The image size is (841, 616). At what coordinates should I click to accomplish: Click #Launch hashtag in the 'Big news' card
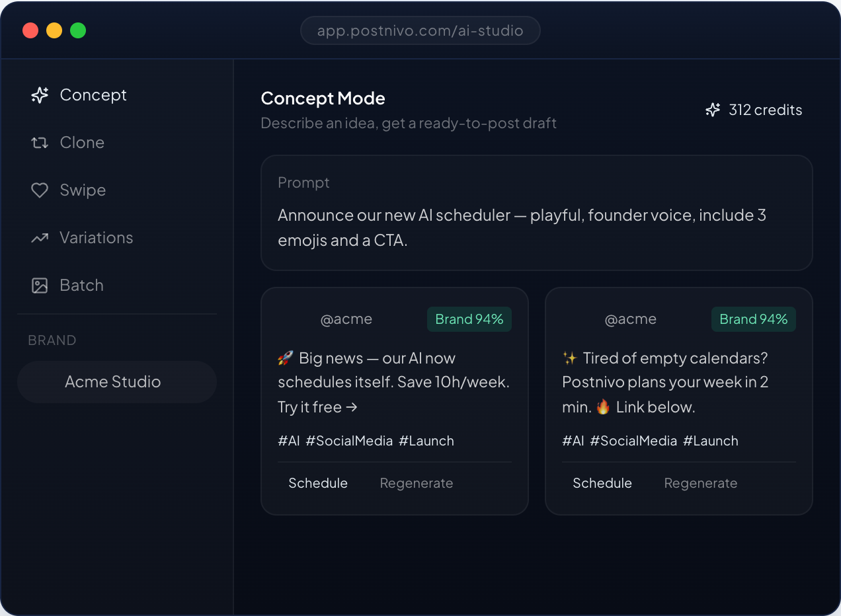pos(426,441)
